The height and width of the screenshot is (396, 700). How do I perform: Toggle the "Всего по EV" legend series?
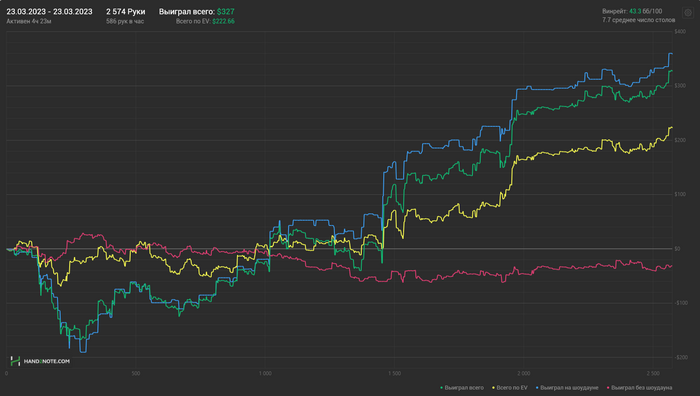[x=509, y=388]
